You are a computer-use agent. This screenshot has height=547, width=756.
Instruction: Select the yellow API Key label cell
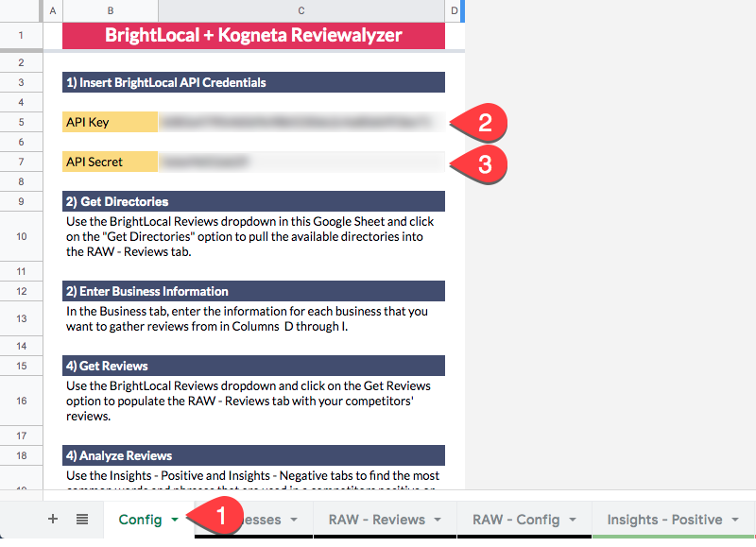(x=110, y=123)
